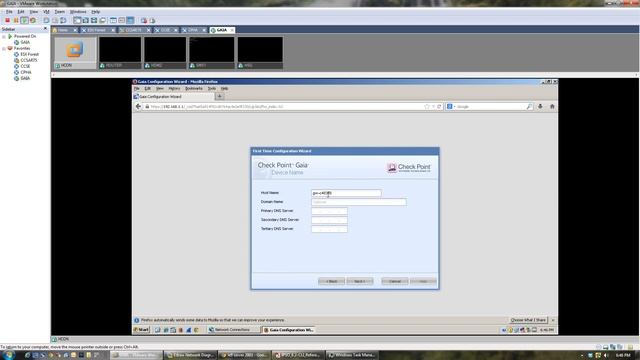Screen dimensions: 640x360
Task: Click the orange Suspend toolbar button
Action: pos(16,20)
